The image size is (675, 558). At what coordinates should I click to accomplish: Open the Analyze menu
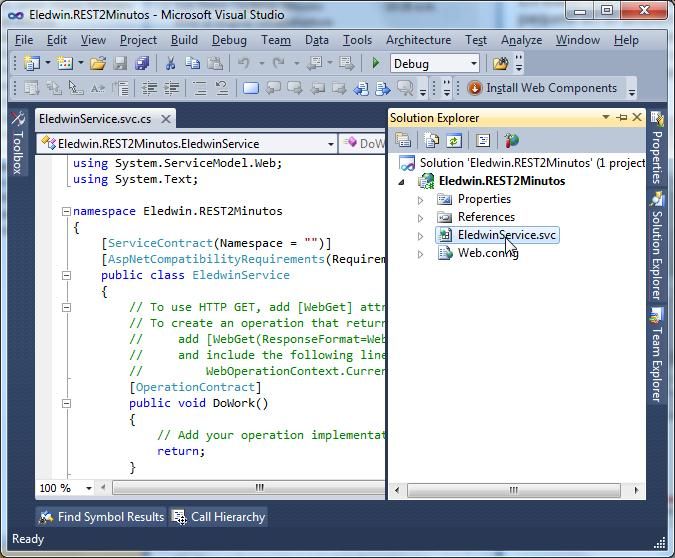(x=521, y=40)
